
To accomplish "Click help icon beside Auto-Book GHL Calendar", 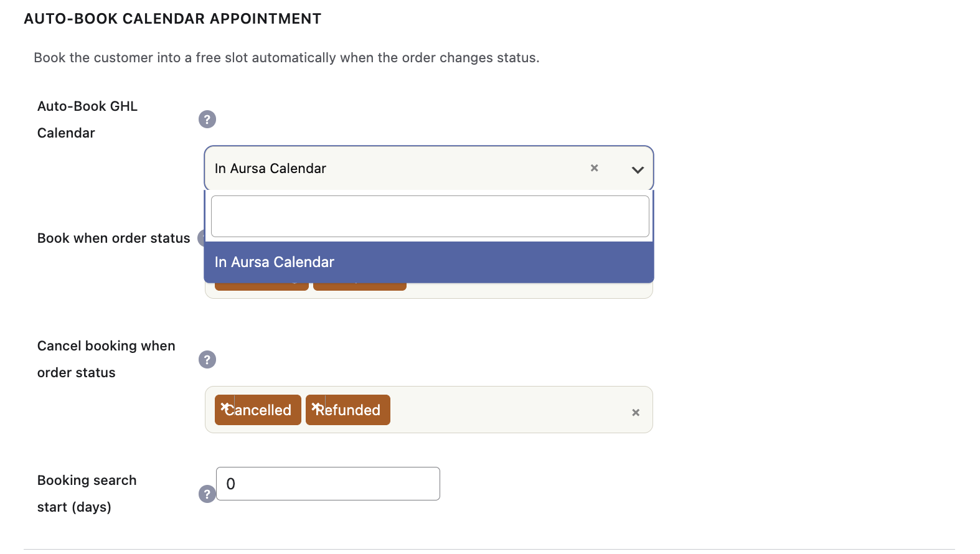I will (207, 119).
